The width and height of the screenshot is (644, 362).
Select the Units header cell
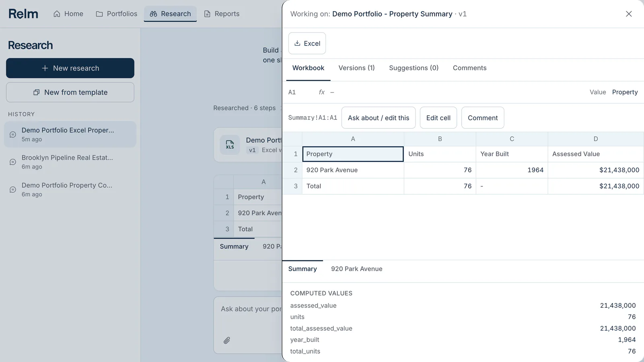point(440,154)
